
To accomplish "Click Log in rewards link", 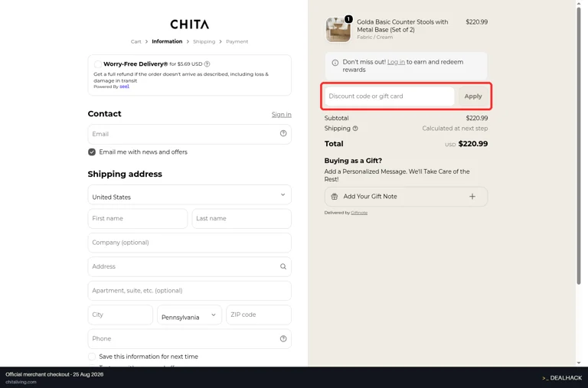I will click(396, 62).
